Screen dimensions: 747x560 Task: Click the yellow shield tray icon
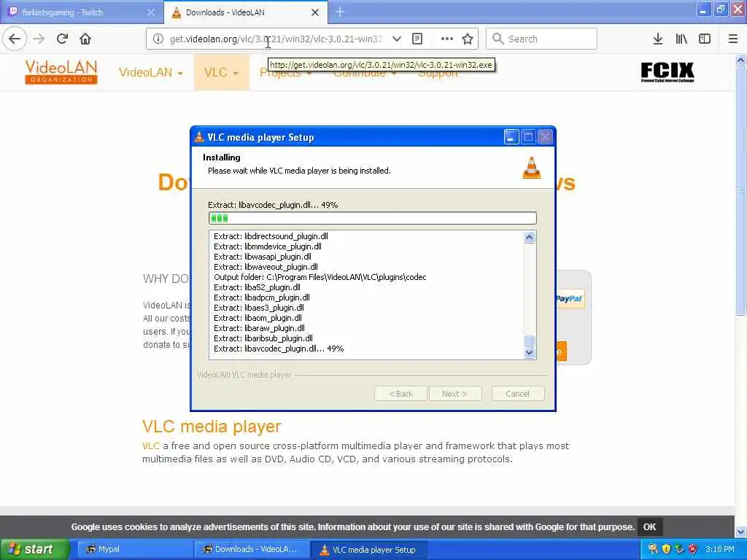tap(666, 549)
